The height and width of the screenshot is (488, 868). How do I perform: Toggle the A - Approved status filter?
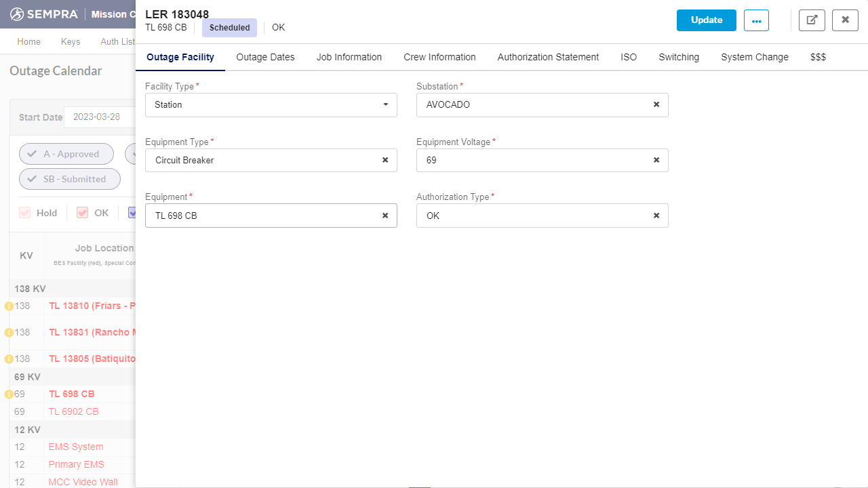(x=66, y=154)
